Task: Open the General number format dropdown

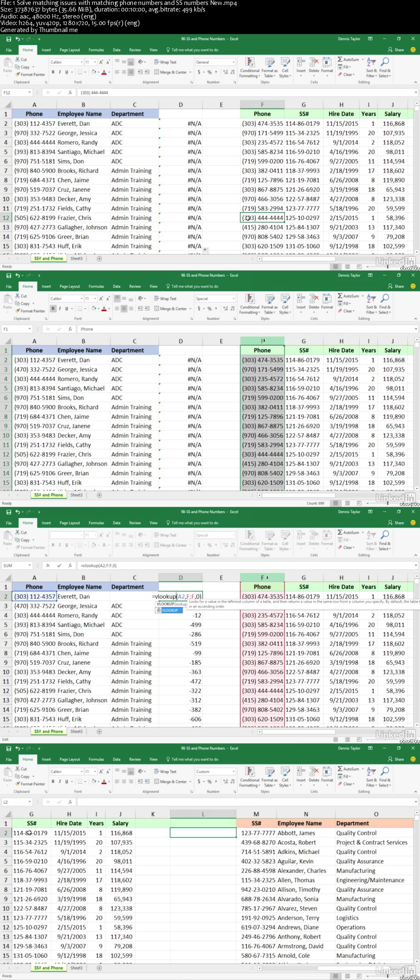Action: tap(233, 62)
